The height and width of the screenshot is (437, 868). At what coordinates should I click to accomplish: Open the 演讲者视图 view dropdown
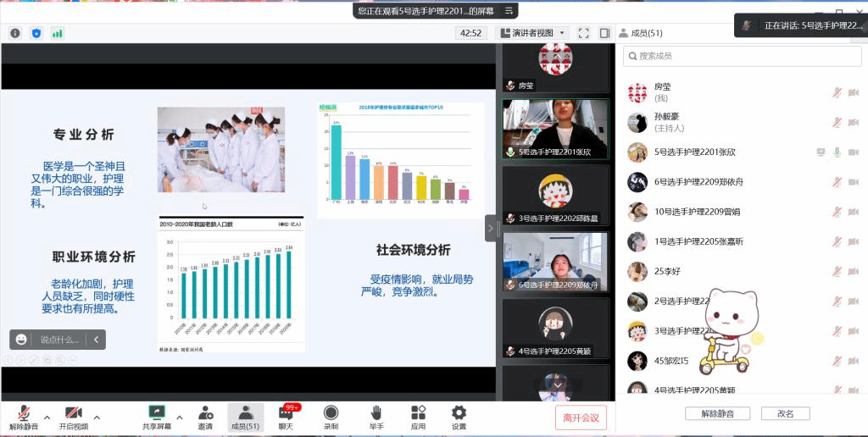click(539, 33)
